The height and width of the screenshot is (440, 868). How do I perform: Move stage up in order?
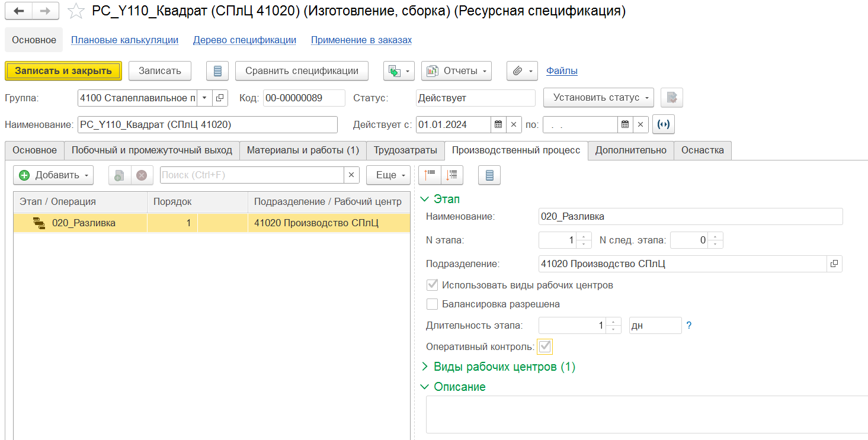[430, 175]
